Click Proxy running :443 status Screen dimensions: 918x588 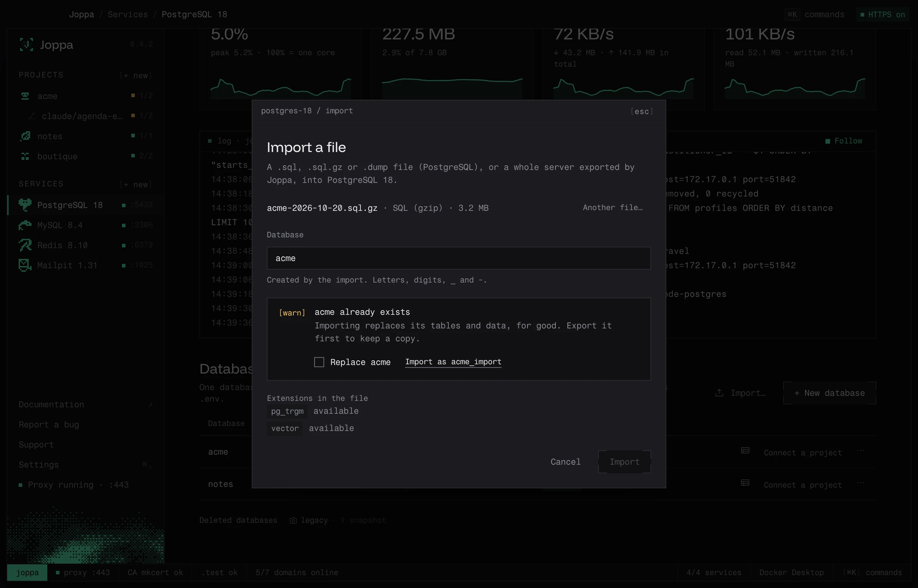click(74, 484)
